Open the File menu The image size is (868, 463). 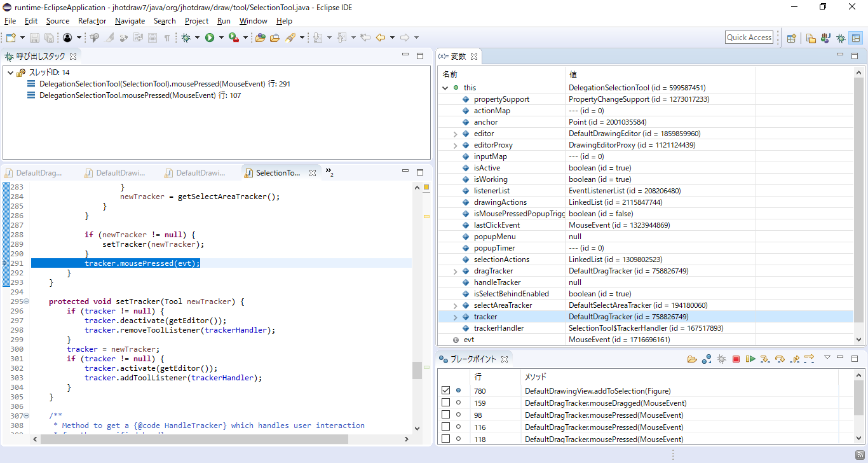(x=10, y=21)
